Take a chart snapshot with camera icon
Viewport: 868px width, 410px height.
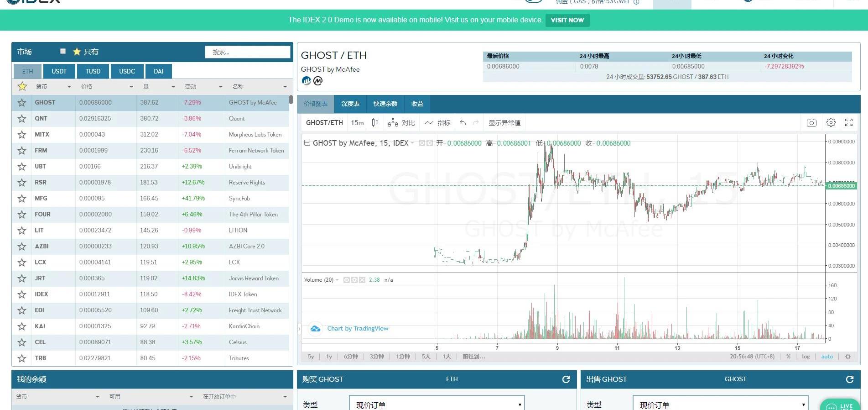[x=811, y=122]
